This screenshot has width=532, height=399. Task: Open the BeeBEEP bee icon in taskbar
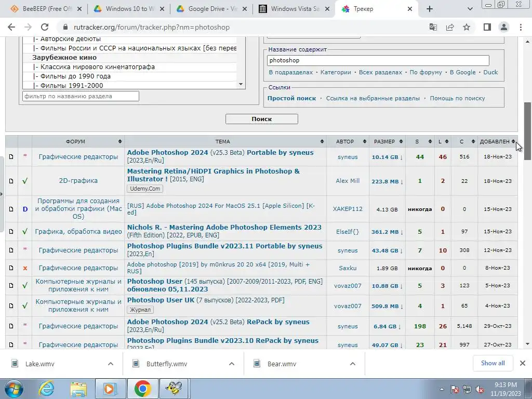tap(175, 389)
